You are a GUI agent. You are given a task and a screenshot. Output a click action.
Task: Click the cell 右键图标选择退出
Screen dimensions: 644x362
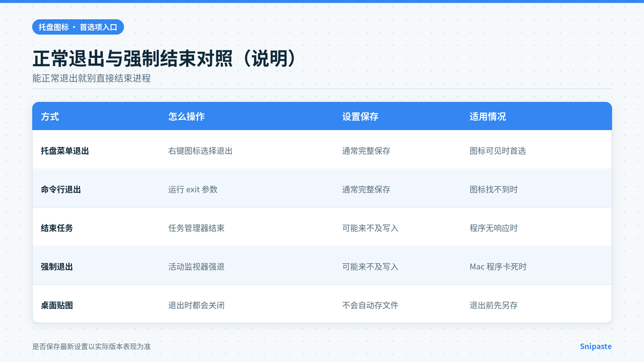tap(200, 151)
